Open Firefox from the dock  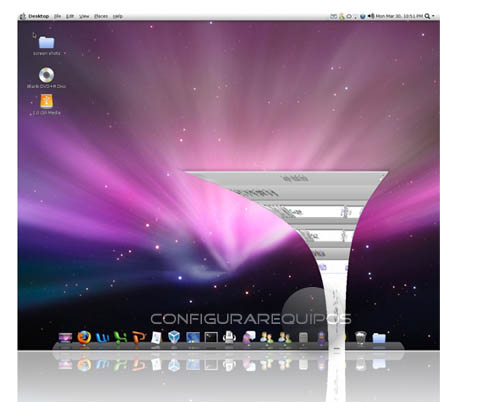click(84, 337)
